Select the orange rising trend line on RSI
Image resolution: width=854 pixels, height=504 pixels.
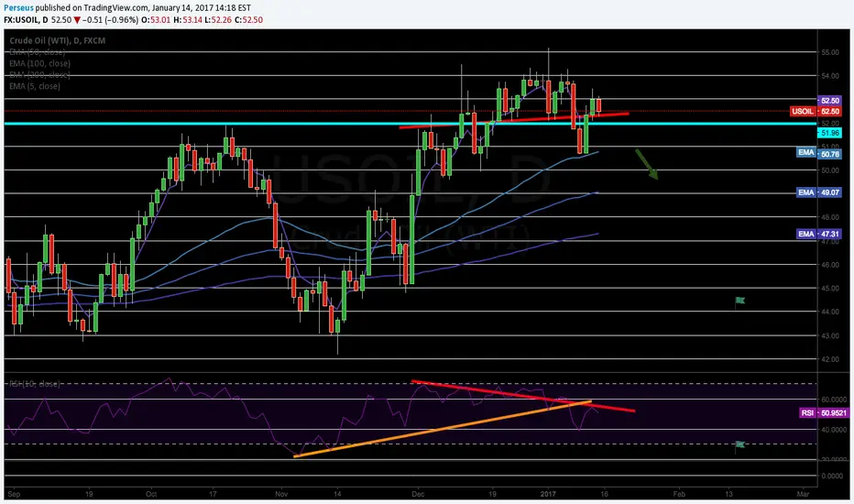tap(443, 429)
